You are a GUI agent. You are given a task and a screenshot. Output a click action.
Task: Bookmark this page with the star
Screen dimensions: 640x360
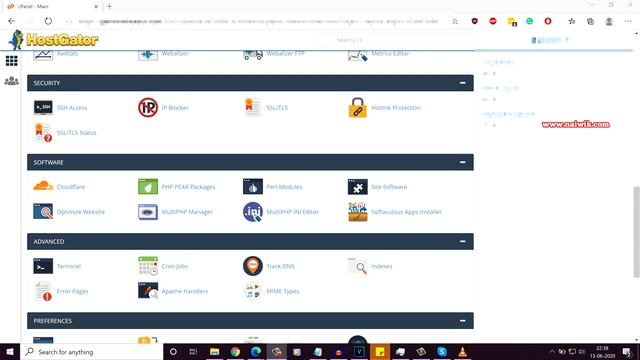point(455,21)
